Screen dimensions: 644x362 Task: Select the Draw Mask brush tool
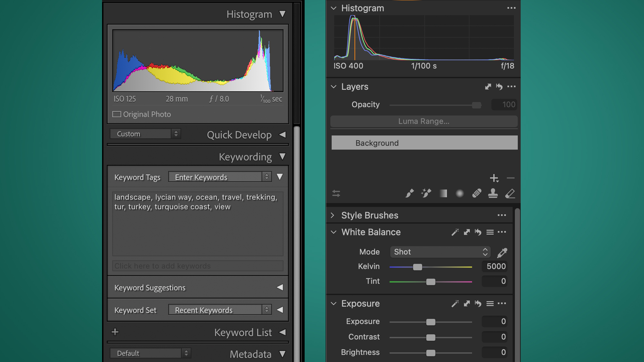click(x=409, y=193)
